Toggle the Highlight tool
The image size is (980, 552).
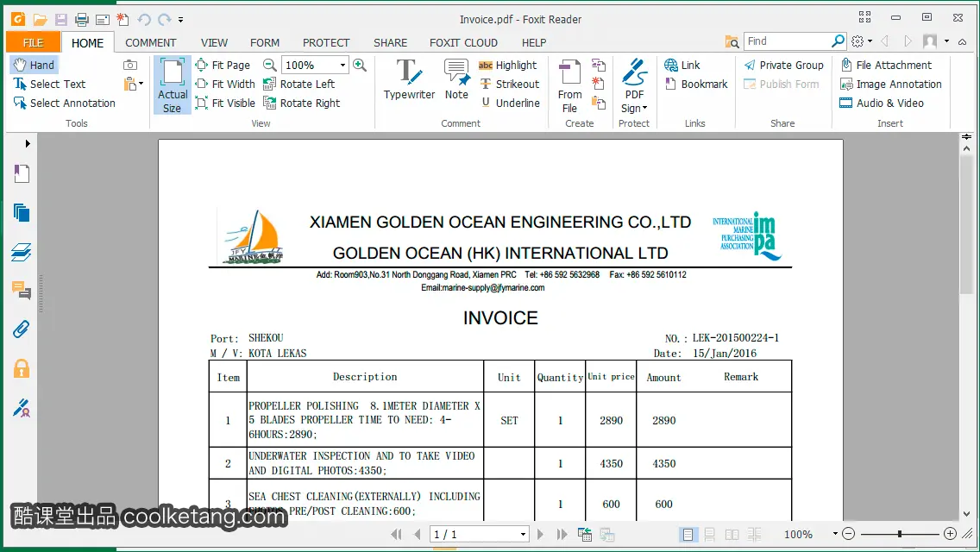(507, 65)
